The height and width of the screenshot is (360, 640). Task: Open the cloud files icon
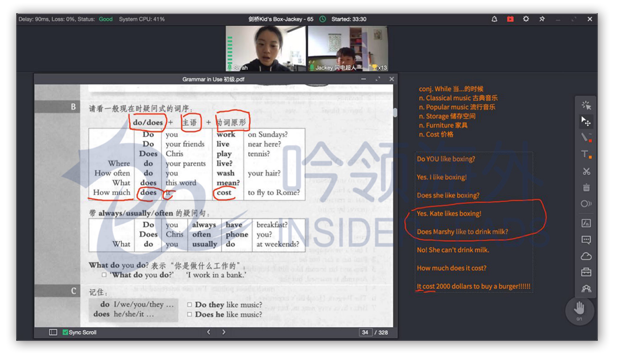coord(586,256)
